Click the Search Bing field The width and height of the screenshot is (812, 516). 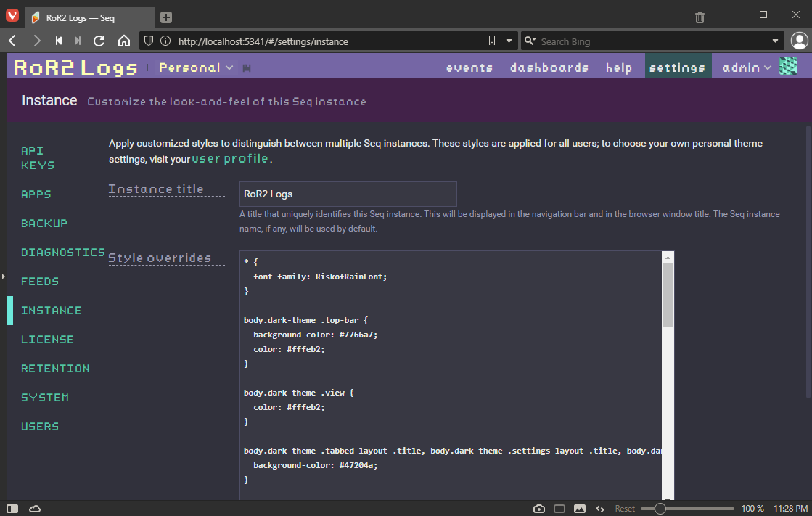(652, 41)
